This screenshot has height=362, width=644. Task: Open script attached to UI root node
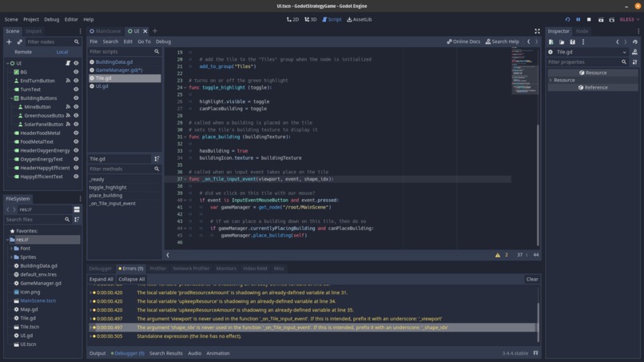(68, 63)
